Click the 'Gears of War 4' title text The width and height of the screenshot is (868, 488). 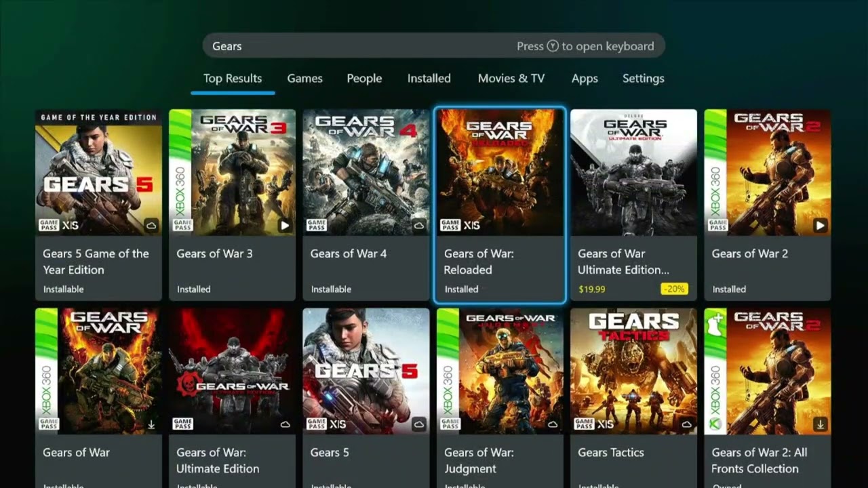[x=349, y=253]
